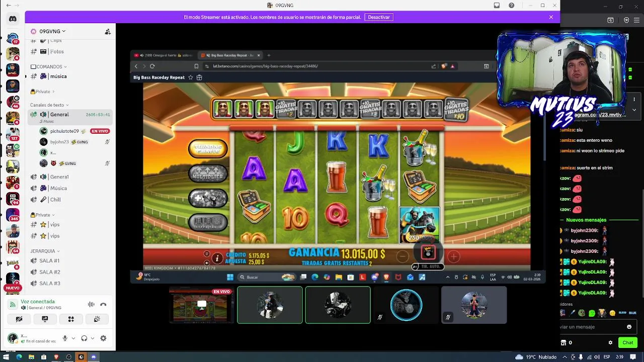Collapse the COMANDOS category
644x362 pixels.
click(49, 66)
